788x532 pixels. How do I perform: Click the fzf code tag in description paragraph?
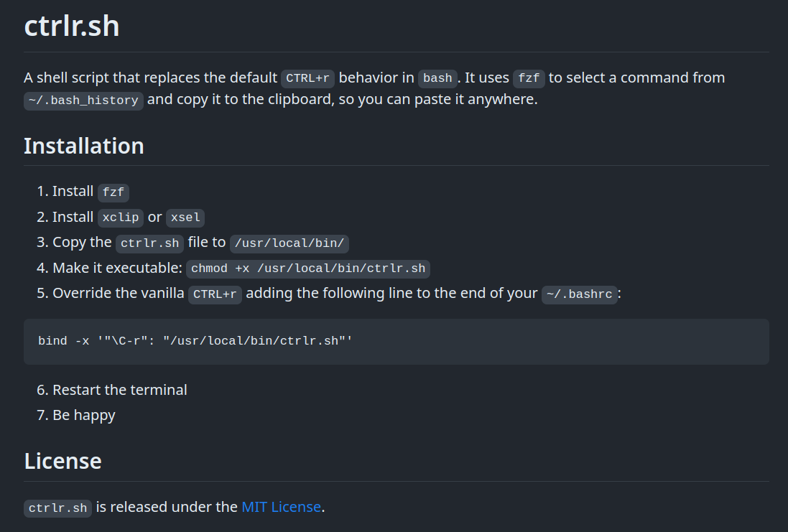coord(529,78)
